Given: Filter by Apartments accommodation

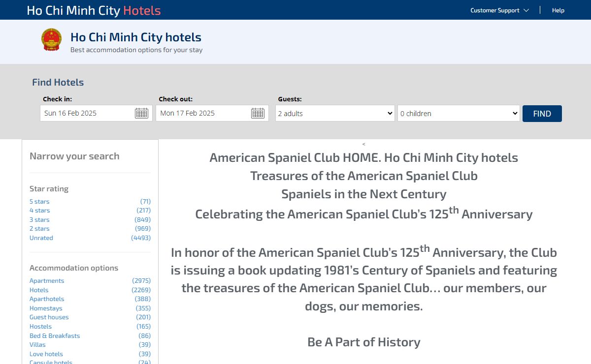Looking at the screenshot, I should click(x=47, y=281).
